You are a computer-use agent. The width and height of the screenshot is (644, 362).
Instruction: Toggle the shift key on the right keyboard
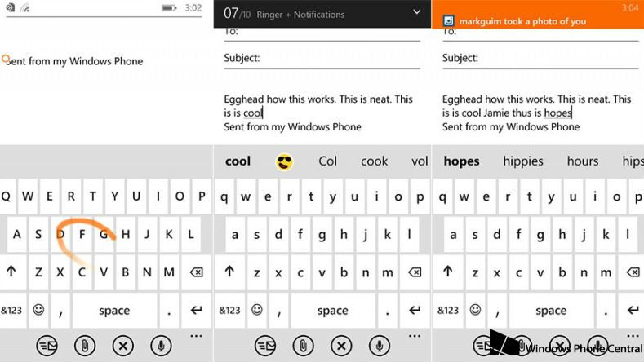[447, 271]
